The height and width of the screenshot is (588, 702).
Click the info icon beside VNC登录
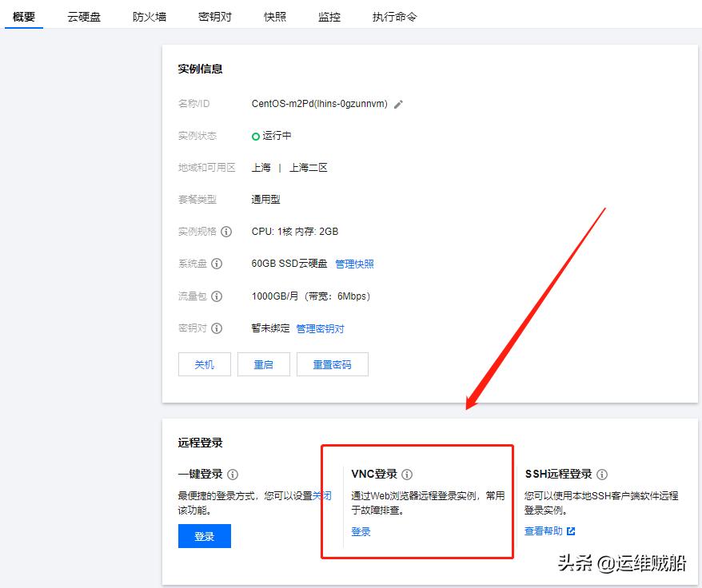pyautogui.click(x=408, y=474)
